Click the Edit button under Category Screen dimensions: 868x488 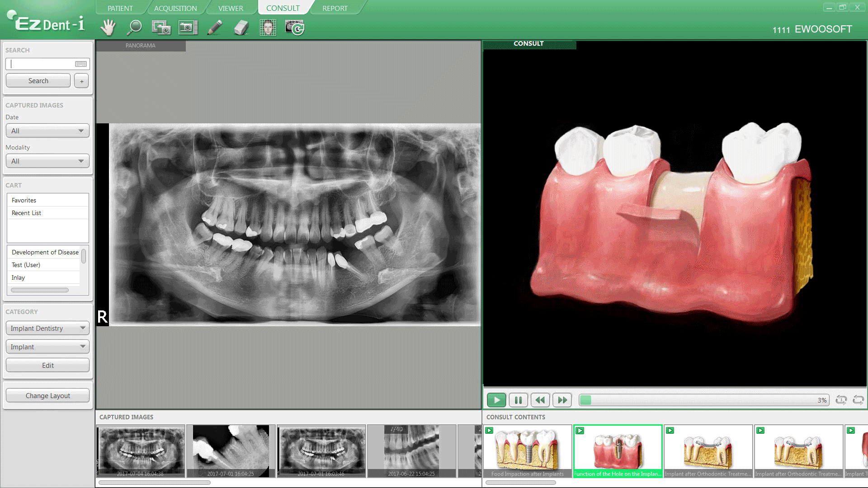[47, 366]
